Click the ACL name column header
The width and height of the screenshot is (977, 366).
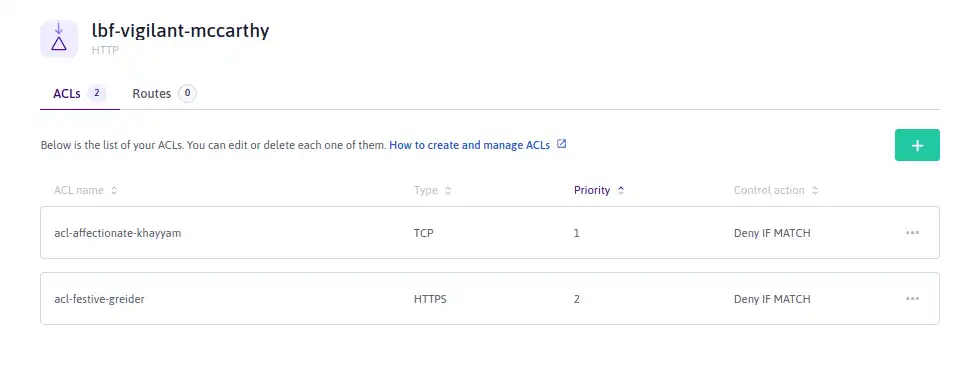click(79, 190)
